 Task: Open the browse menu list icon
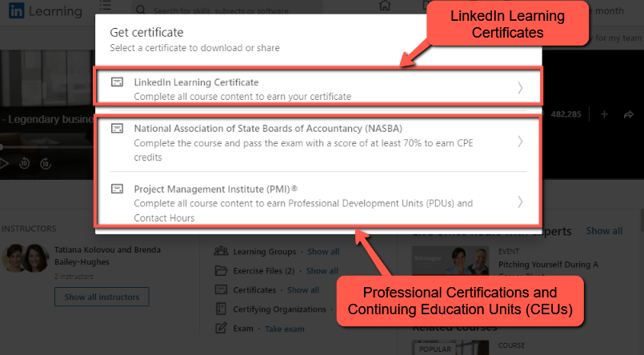105,6
